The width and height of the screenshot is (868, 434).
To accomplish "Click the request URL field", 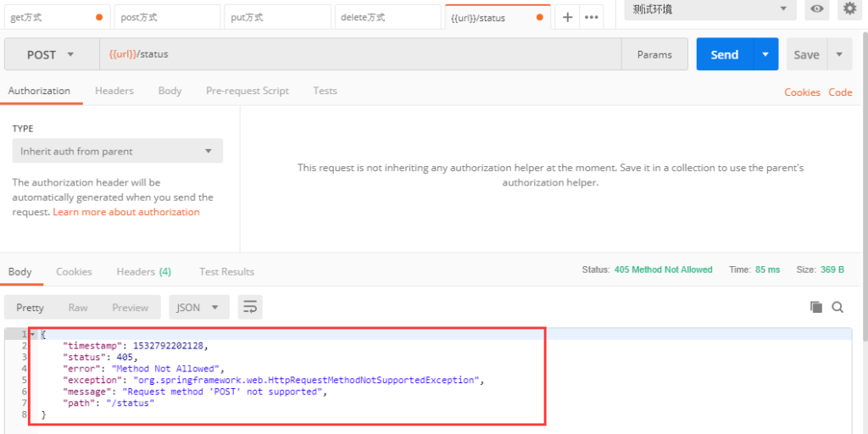I will coord(360,54).
